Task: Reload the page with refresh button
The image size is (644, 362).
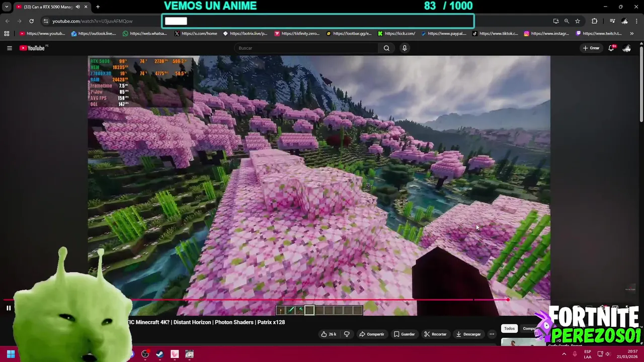Action: click(x=31, y=21)
